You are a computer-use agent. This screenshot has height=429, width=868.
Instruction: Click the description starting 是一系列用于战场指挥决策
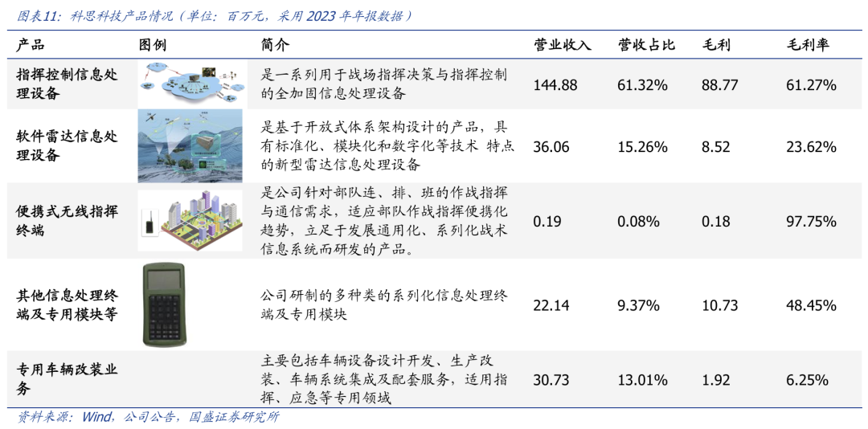tap(383, 84)
